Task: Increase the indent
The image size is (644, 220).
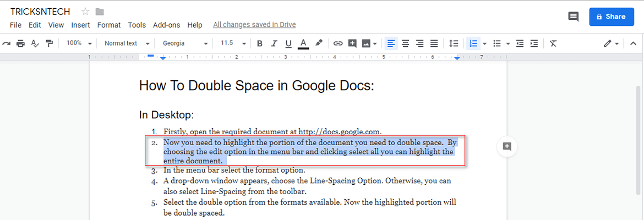Action: [534, 43]
